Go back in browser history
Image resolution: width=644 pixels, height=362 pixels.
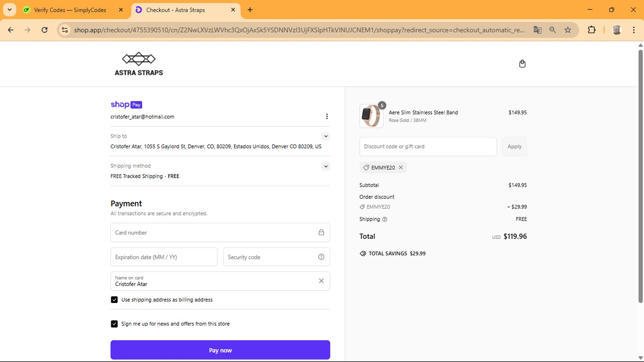coord(10,30)
